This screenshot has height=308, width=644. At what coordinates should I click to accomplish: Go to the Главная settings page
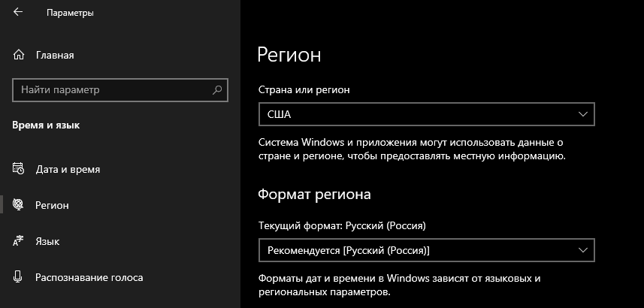pos(55,55)
